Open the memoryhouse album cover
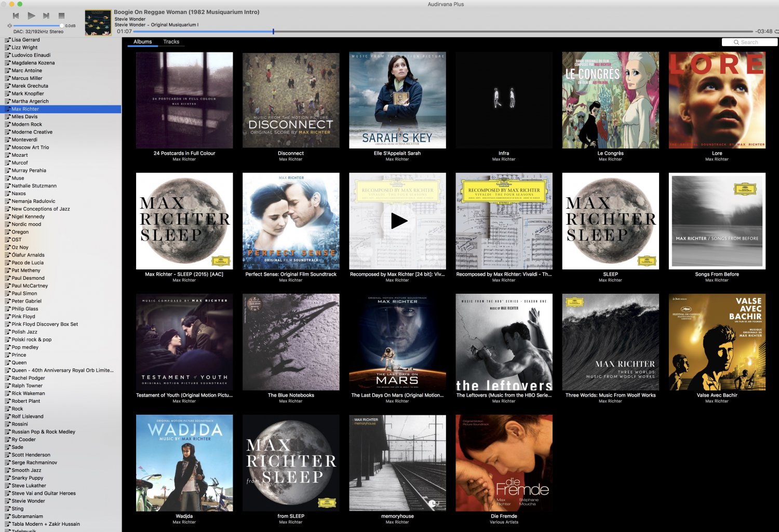779x532 pixels. [x=397, y=463]
